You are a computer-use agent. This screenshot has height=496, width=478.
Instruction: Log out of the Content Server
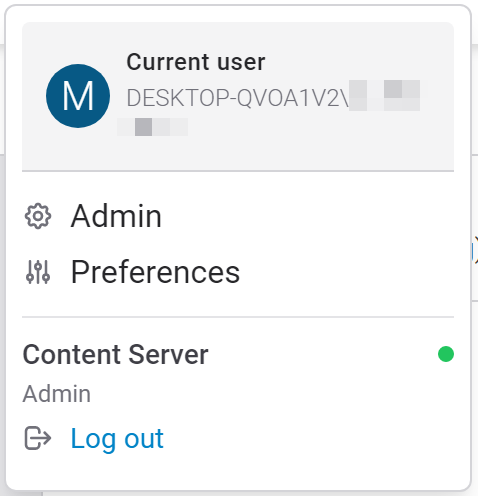117,439
